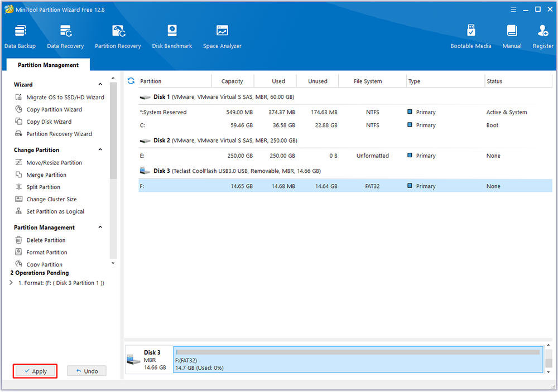
Task: Click the Primary type swatch for C:
Action: tap(410, 125)
